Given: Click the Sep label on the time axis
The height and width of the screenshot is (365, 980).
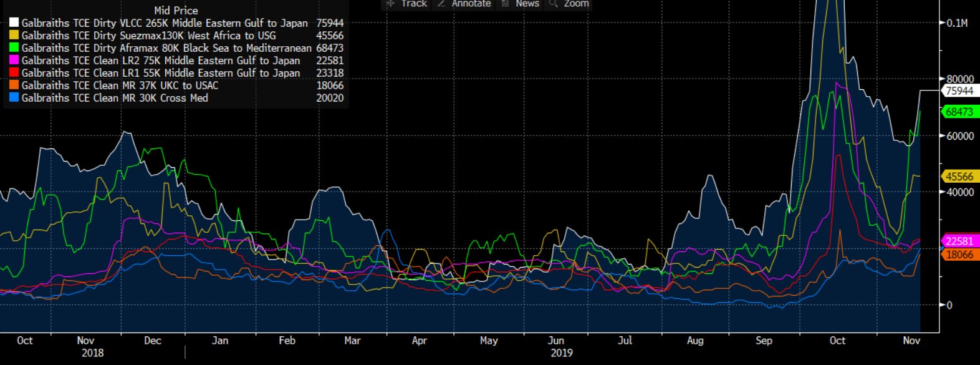Looking at the screenshot, I should (764, 341).
